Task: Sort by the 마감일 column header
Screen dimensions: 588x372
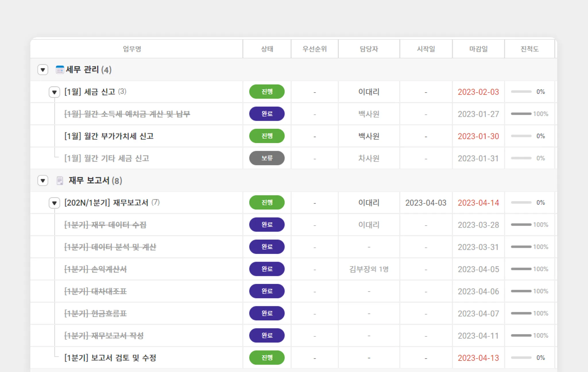Action: (x=478, y=49)
